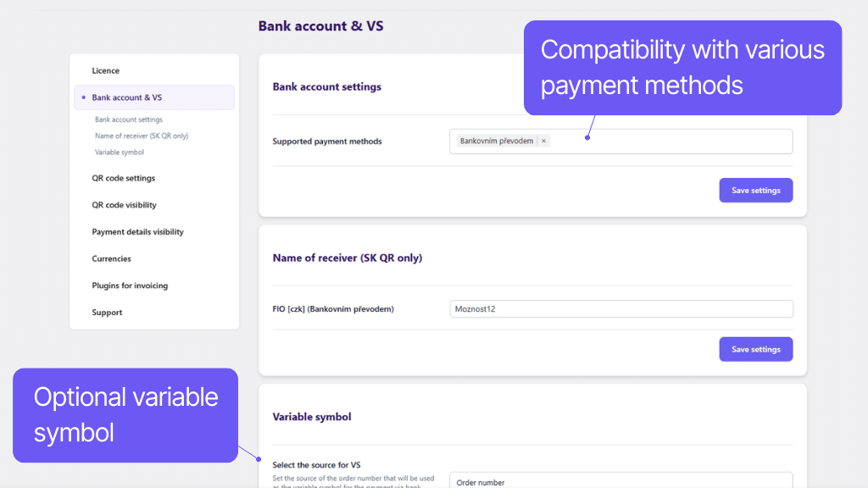Viewport: 868px width, 488px height.
Task: Save settings for Bank account settings
Action: tap(755, 190)
